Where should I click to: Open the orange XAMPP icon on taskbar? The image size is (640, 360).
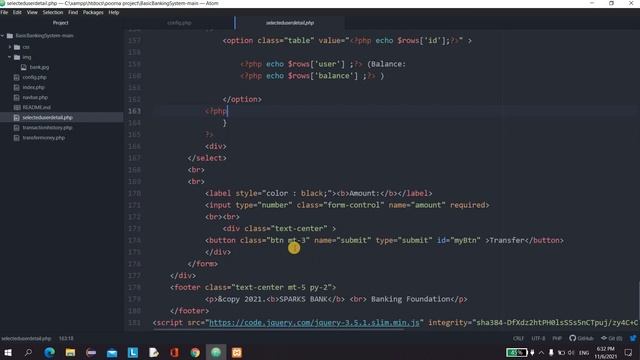point(237,353)
